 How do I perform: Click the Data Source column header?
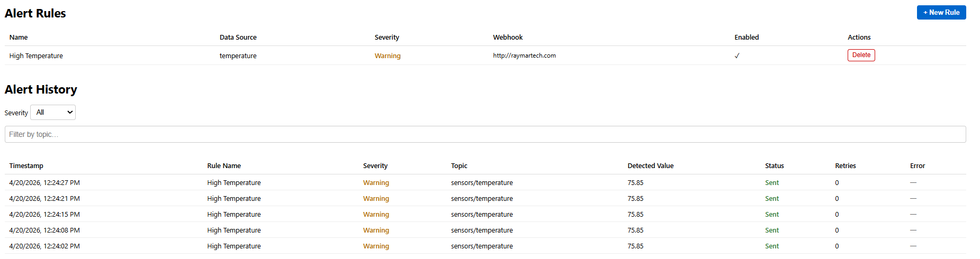coord(238,38)
